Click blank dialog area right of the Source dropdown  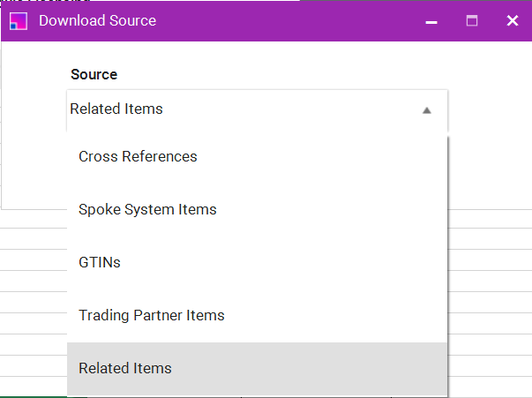tap(490, 132)
